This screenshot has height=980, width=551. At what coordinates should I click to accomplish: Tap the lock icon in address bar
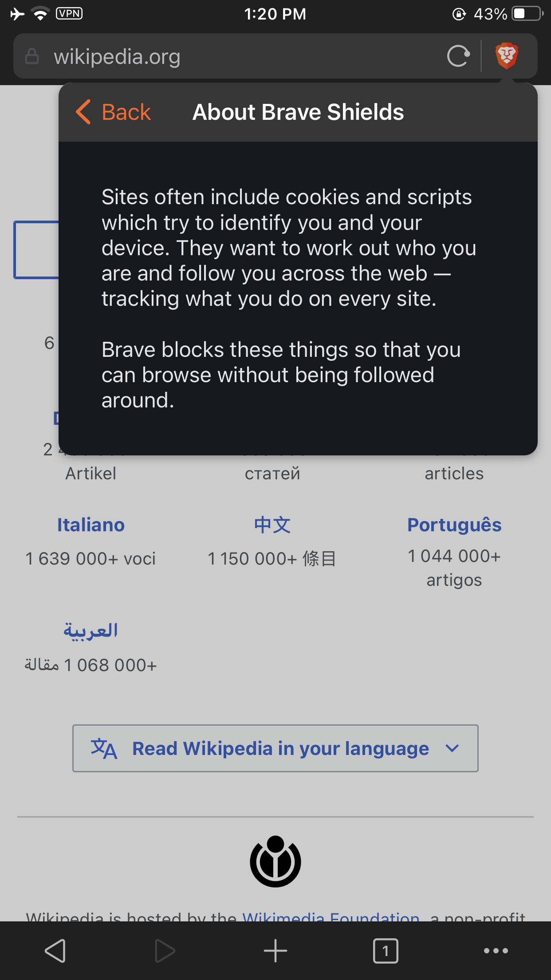coord(32,56)
